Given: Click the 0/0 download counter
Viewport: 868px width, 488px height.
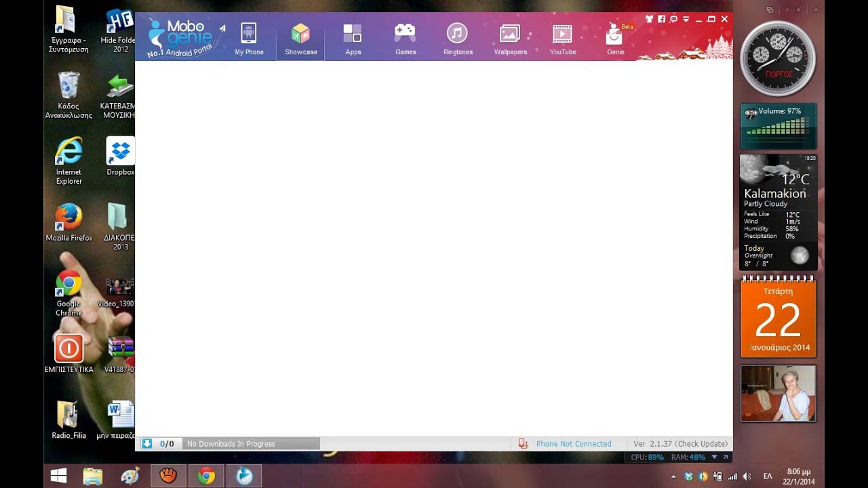Looking at the screenshot, I should 167,444.
